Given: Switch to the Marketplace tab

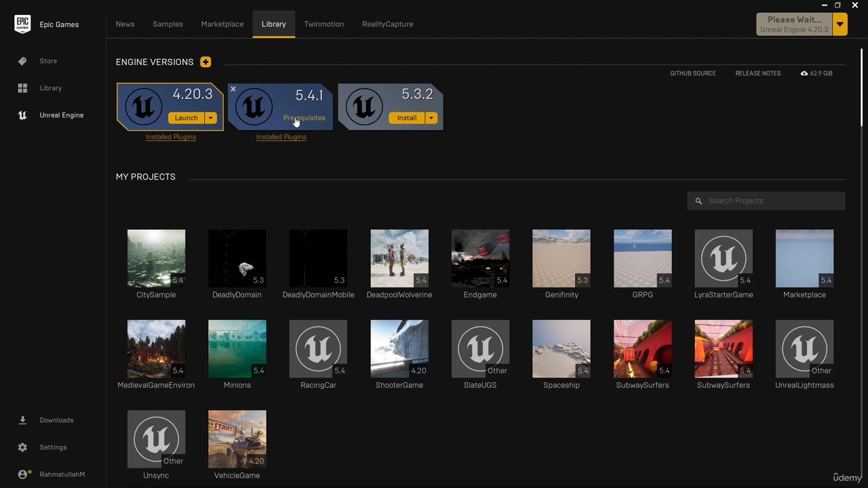Looking at the screenshot, I should 222,24.
